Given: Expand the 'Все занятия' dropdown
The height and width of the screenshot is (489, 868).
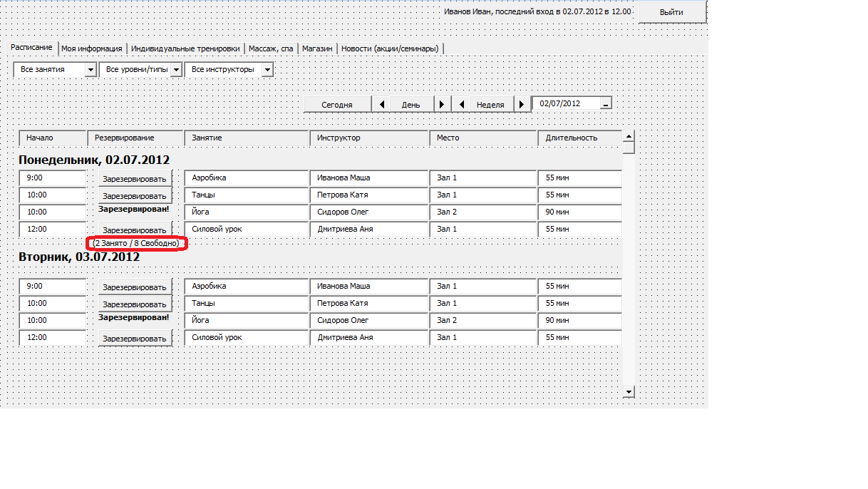Looking at the screenshot, I should pyautogui.click(x=91, y=70).
